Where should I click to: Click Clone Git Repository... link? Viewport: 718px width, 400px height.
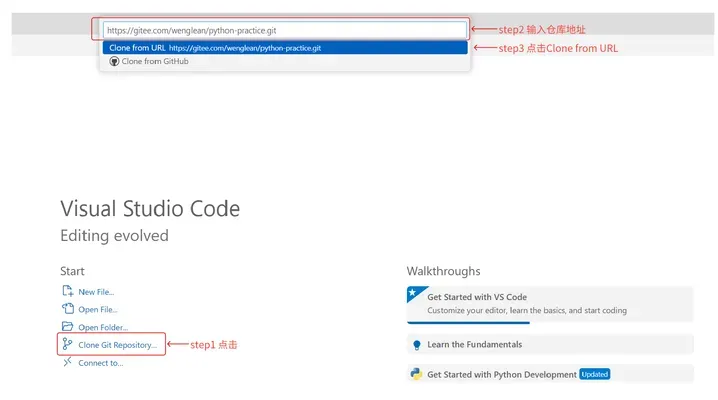tap(117, 345)
